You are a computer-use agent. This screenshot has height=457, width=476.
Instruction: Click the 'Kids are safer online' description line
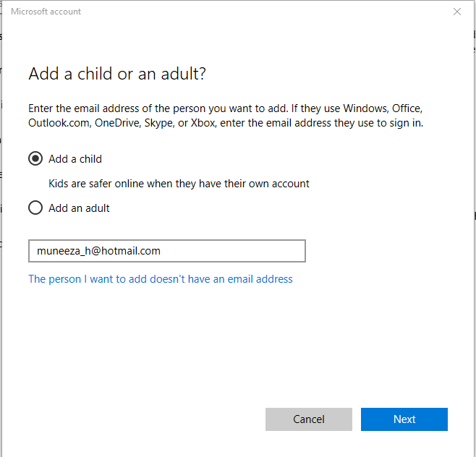179,184
